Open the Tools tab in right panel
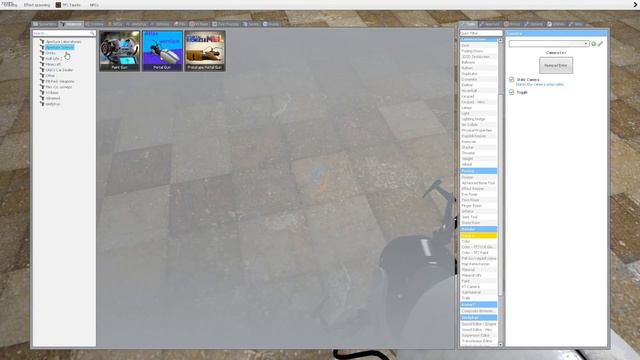The image size is (640, 360). 468,24
